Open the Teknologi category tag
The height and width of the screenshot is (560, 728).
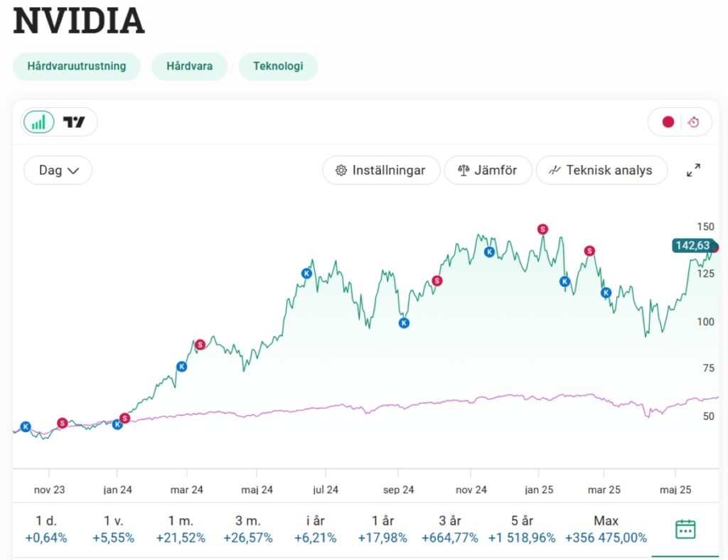pos(278,66)
